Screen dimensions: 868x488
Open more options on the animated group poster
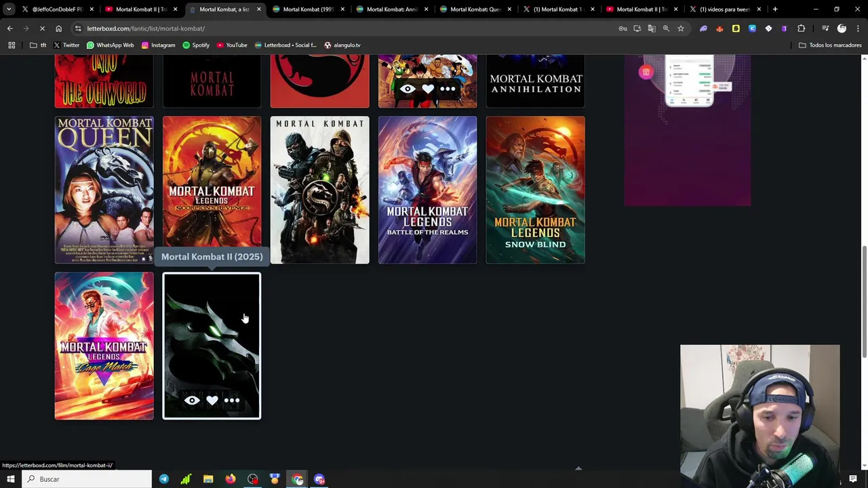pyautogui.click(x=448, y=89)
